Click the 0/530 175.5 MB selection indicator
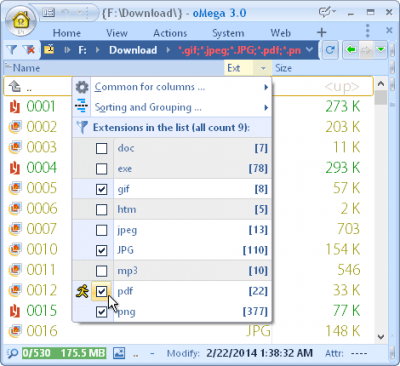Viewport: 400px width, 366px height. tap(64, 353)
